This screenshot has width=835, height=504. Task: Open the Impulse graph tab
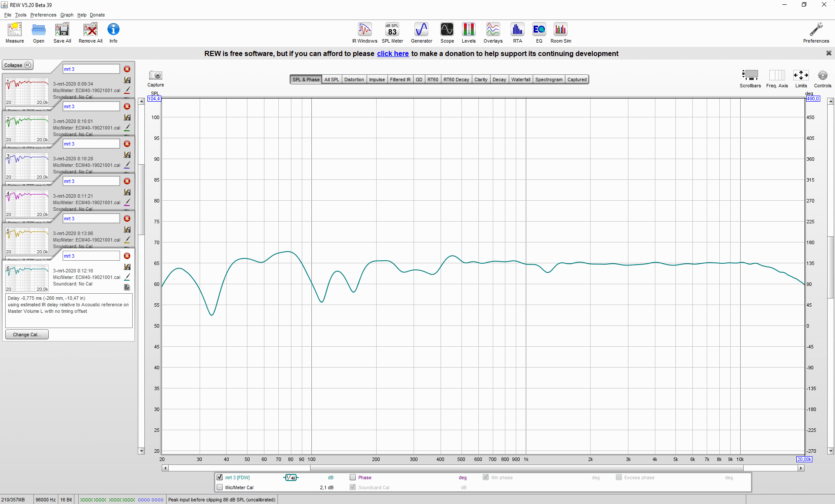(377, 80)
